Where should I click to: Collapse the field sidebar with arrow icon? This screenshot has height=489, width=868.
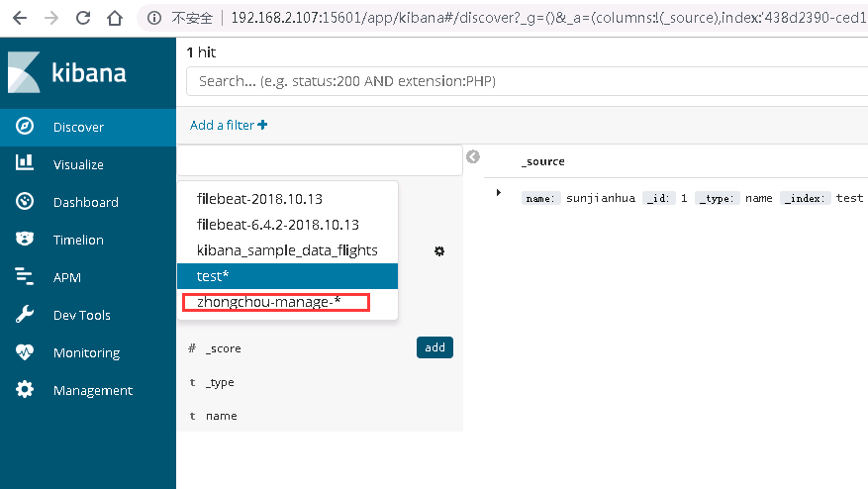point(473,156)
